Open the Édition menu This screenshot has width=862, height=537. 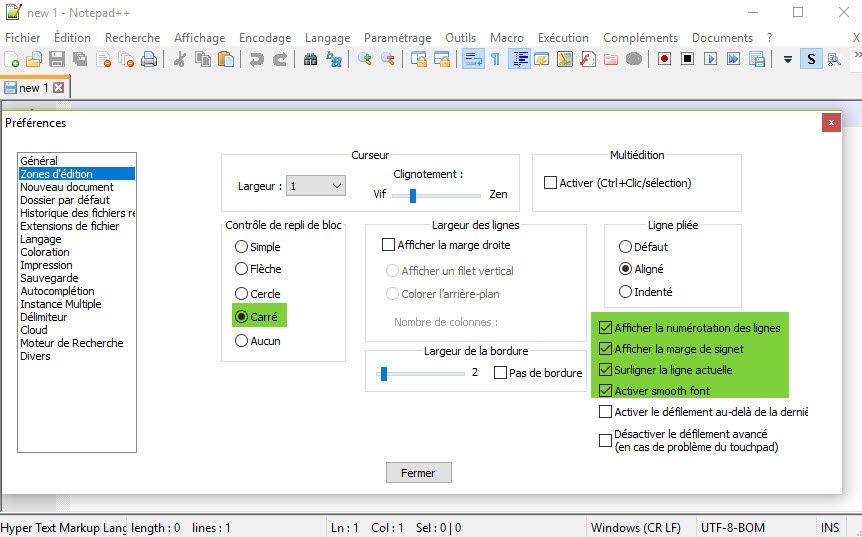point(72,38)
